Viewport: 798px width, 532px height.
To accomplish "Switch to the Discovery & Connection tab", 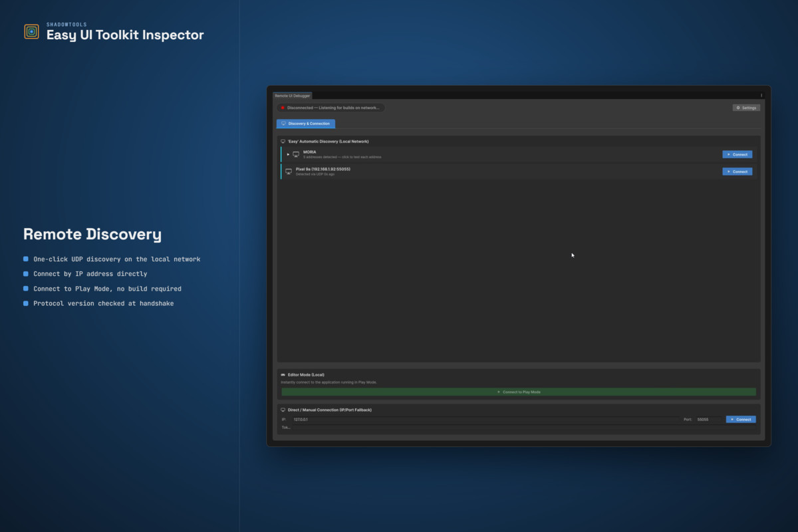I will 306,124.
